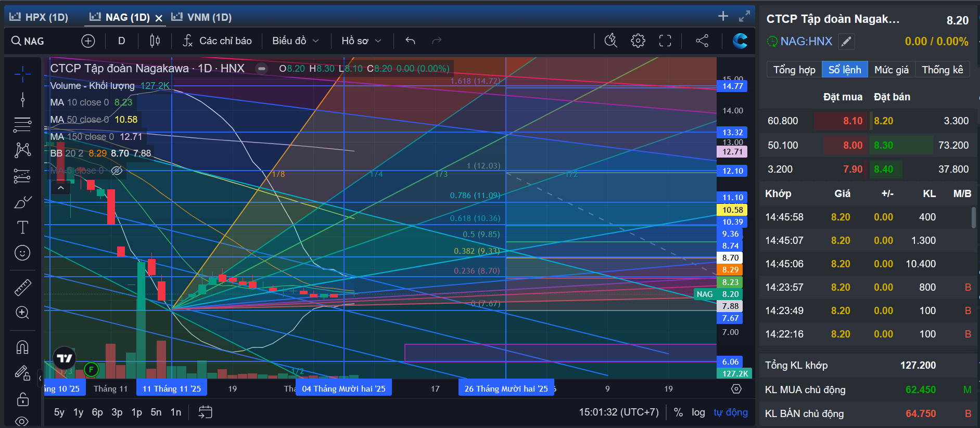Viewport: 980px width, 428px height.
Task: Toggle stay-in-drawing-mode pencil lock
Action: pyautogui.click(x=22, y=373)
